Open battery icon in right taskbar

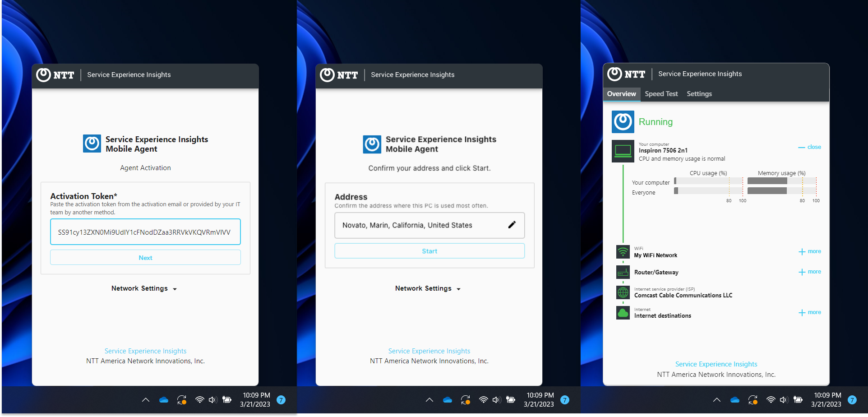click(x=798, y=400)
